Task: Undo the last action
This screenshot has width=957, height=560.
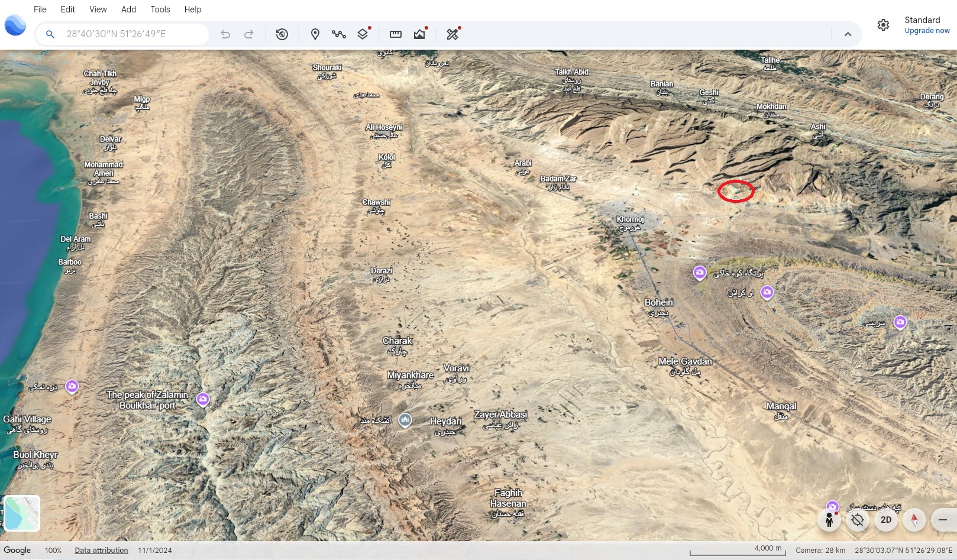Action: (225, 34)
